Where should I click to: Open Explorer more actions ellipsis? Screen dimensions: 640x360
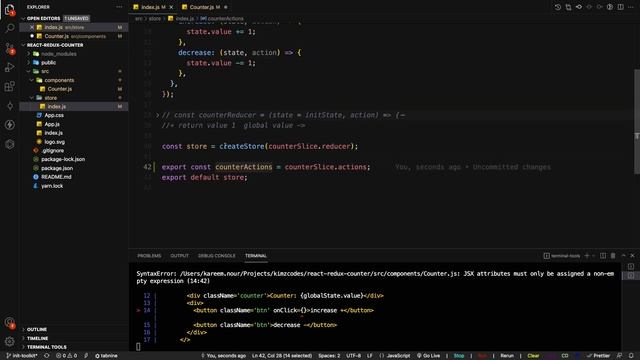point(119,7)
